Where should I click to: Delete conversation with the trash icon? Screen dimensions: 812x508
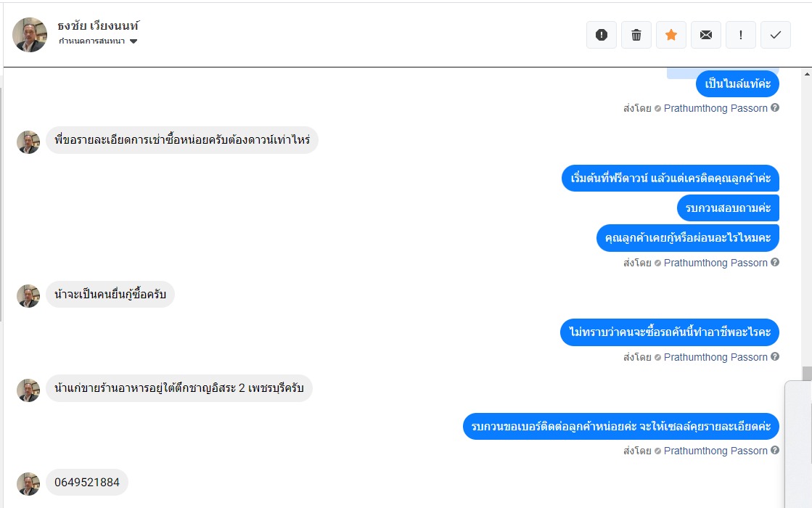tap(636, 35)
